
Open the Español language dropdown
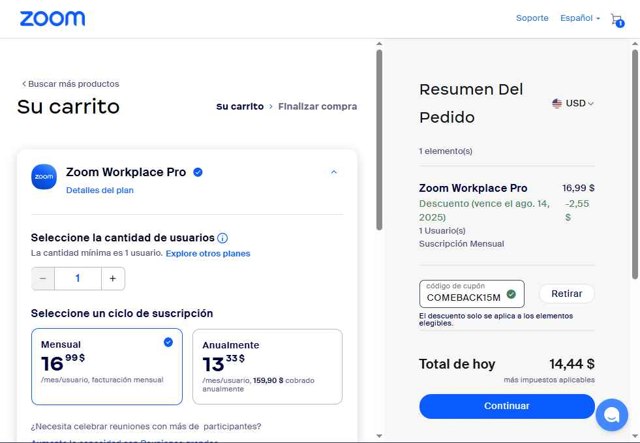tap(580, 18)
